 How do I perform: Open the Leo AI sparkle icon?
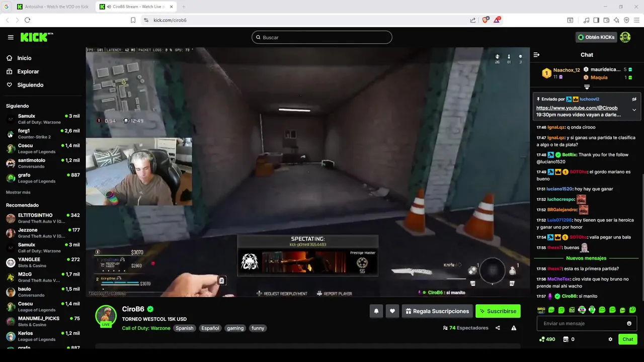pos(616,20)
